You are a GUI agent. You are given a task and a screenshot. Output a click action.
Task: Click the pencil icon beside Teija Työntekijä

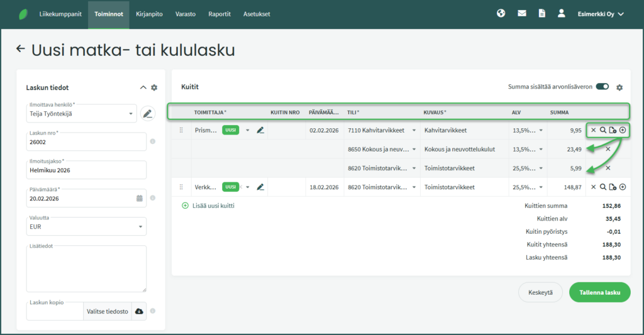147,114
